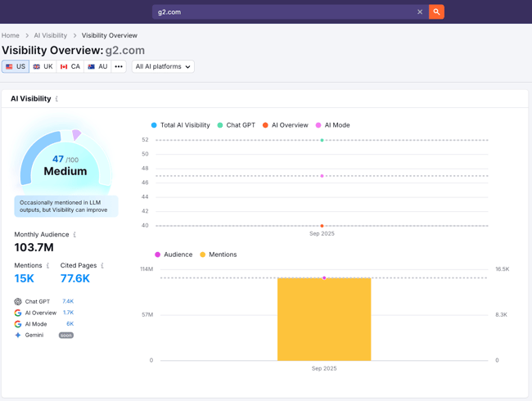
Task: Switch to the UK country tab
Action: coord(43,66)
